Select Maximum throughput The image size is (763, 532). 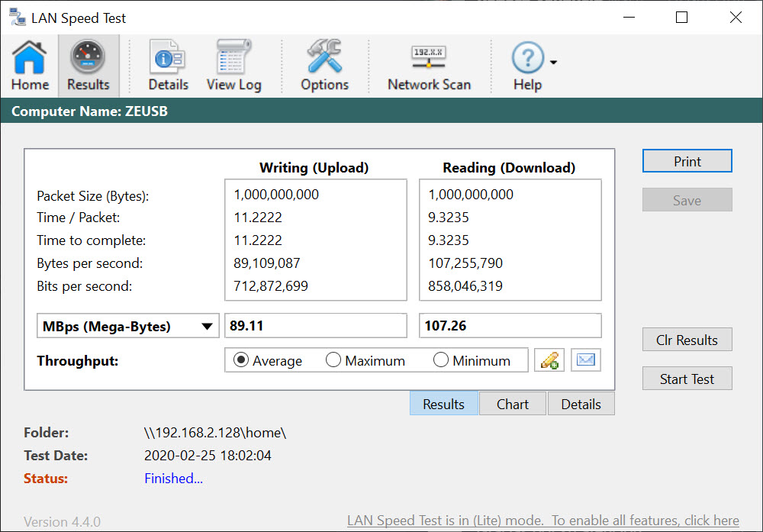pos(333,360)
